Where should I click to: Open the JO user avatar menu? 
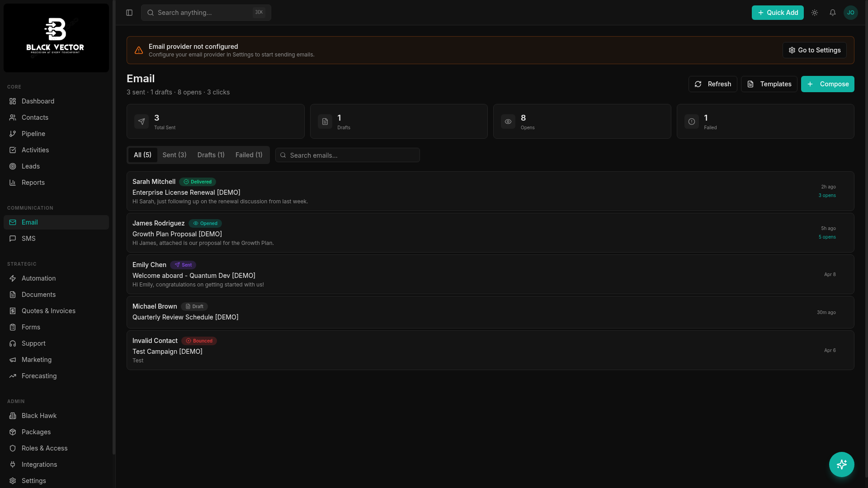851,13
